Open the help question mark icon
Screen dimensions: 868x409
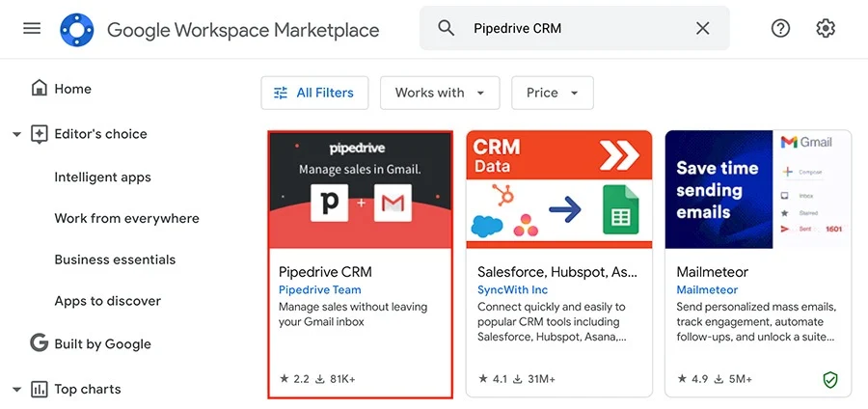coord(780,28)
